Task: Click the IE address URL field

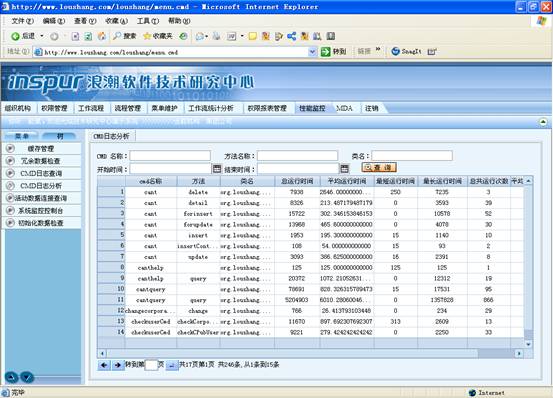Action: tap(171, 52)
